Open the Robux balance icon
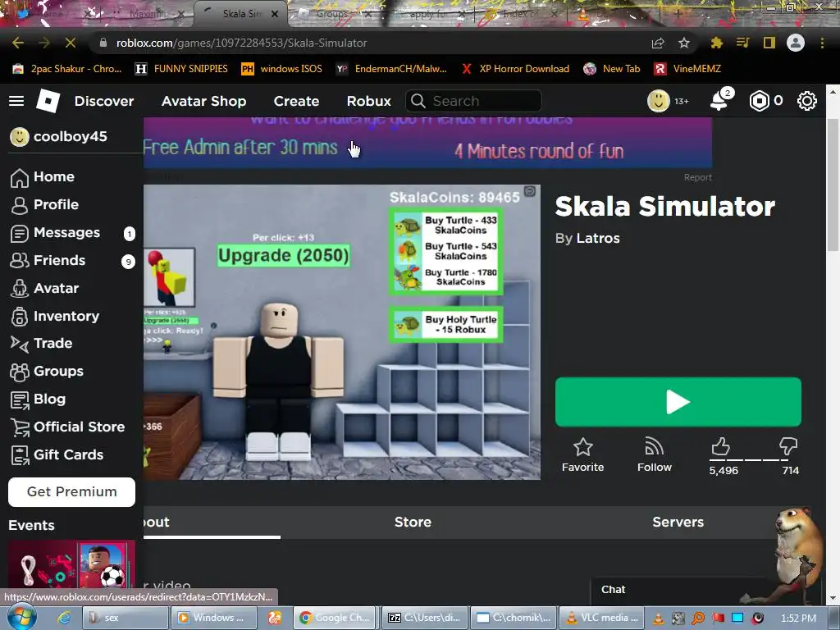This screenshot has width=840, height=630. click(x=759, y=101)
